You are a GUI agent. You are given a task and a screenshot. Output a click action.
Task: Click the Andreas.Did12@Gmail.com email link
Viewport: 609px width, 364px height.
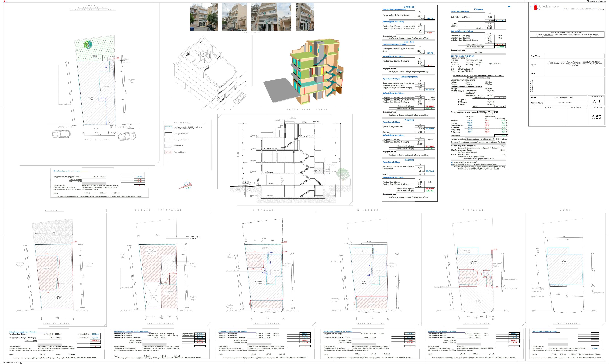coord(572,9)
